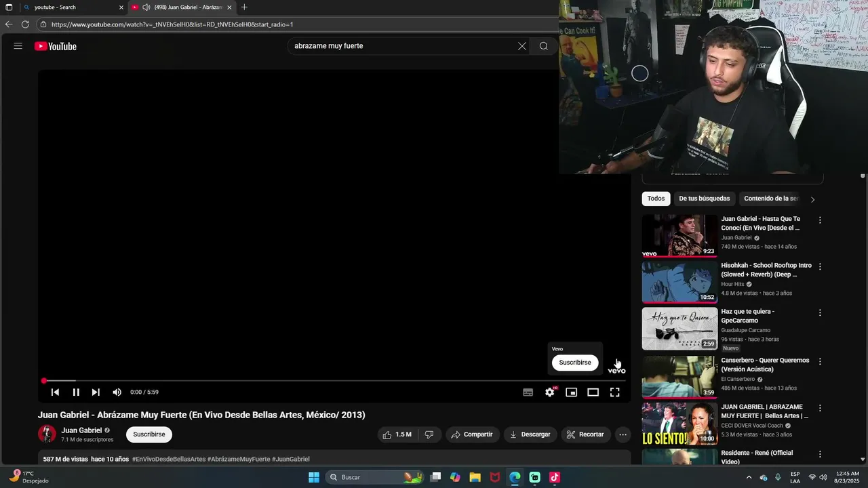
Task: Close the 'youtube - Search' tab
Action: click(121, 7)
